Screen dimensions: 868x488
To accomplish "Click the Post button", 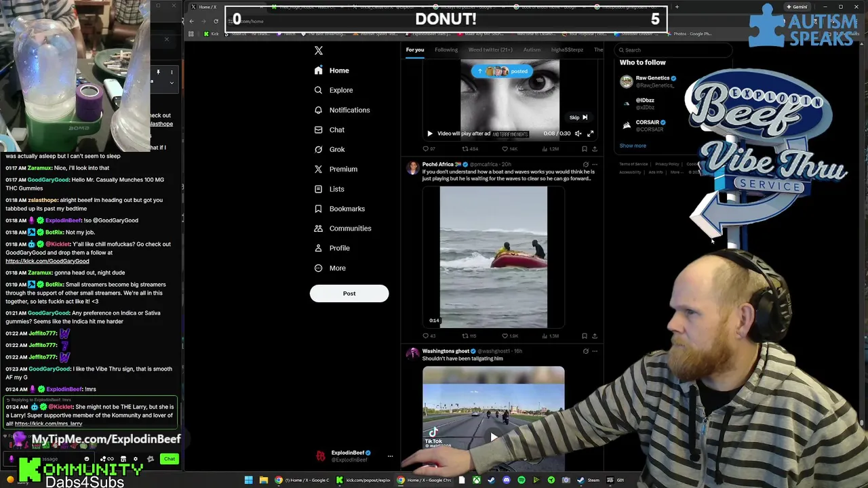I will 349,293.
